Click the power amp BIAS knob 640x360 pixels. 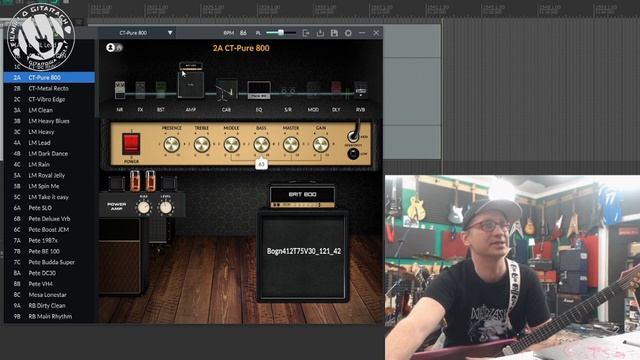(x=144, y=208)
